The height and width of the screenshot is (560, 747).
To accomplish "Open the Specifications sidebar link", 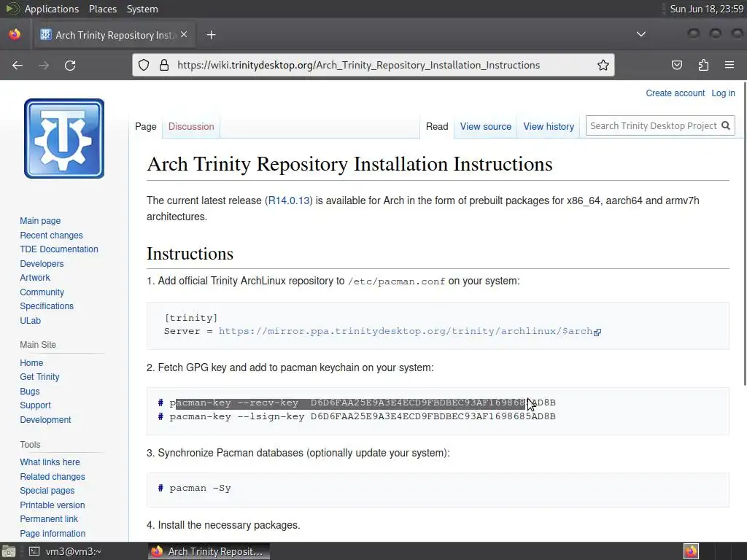I will (x=47, y=306).
